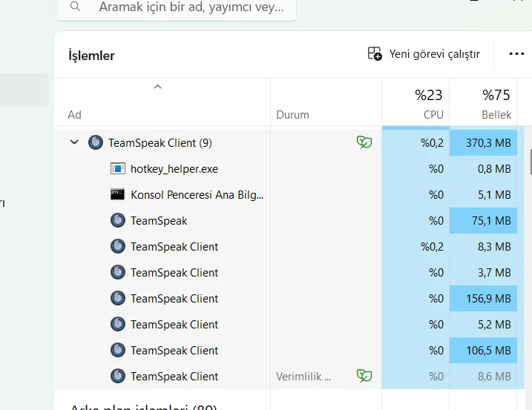Click the 0,8 MB memory cell
532x410 pixels.
tap(484, 169)
